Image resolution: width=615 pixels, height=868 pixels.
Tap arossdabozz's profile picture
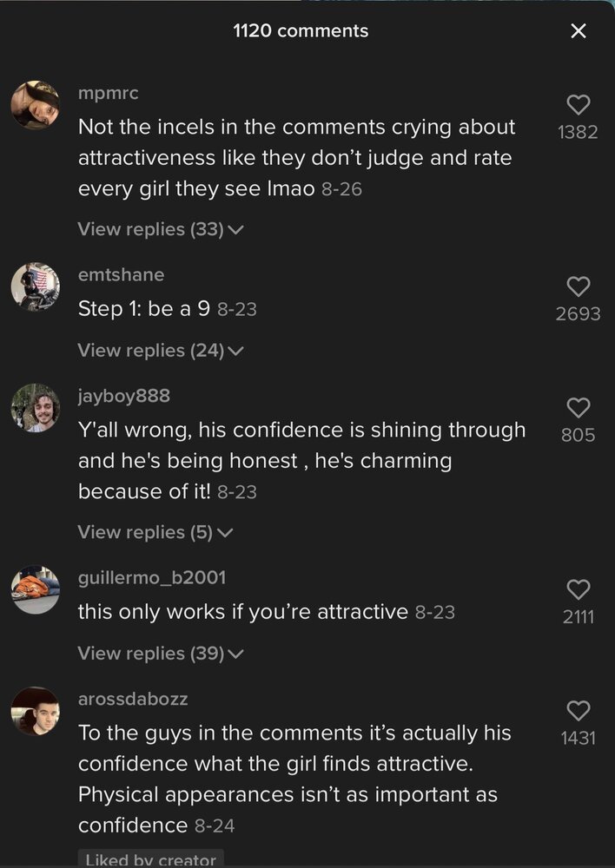point(36,711)
